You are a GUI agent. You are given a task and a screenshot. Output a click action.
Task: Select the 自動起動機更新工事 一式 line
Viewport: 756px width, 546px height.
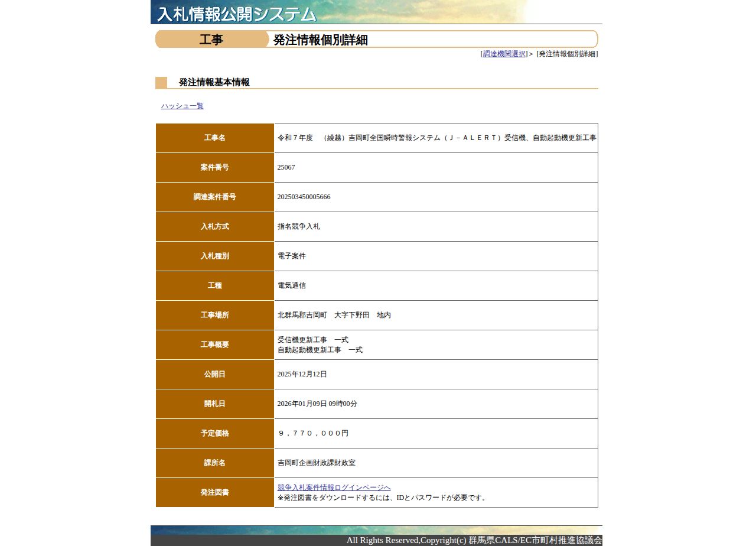coord(320,350)
